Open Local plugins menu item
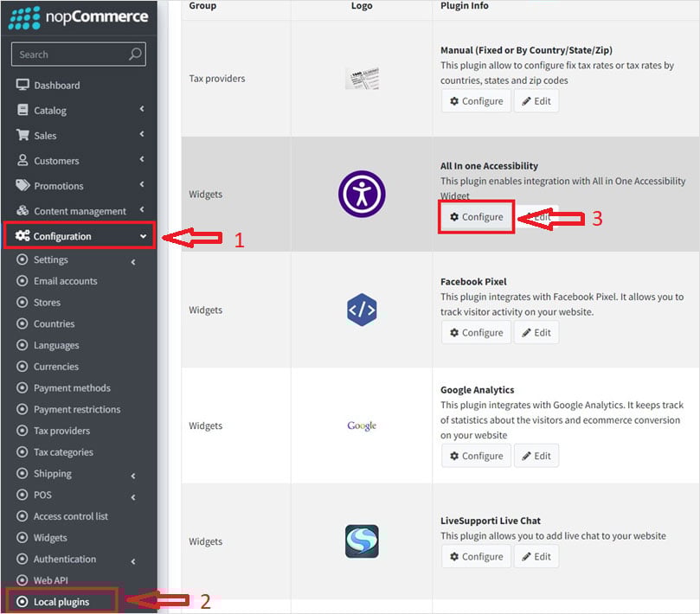This screenshot has height=614, width=700. click(62, 602)
